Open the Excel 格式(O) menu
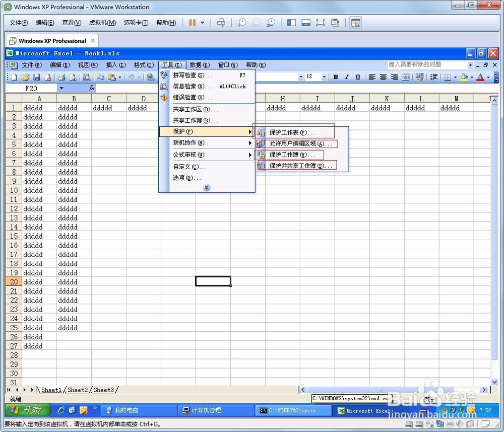 pos(144,65)
